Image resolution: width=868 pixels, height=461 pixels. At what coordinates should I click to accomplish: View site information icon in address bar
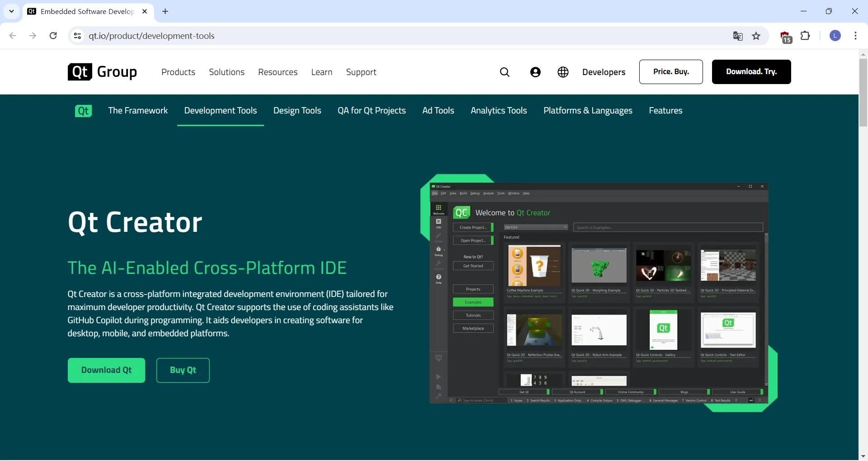pyautogui.click(x=77, y=36)
